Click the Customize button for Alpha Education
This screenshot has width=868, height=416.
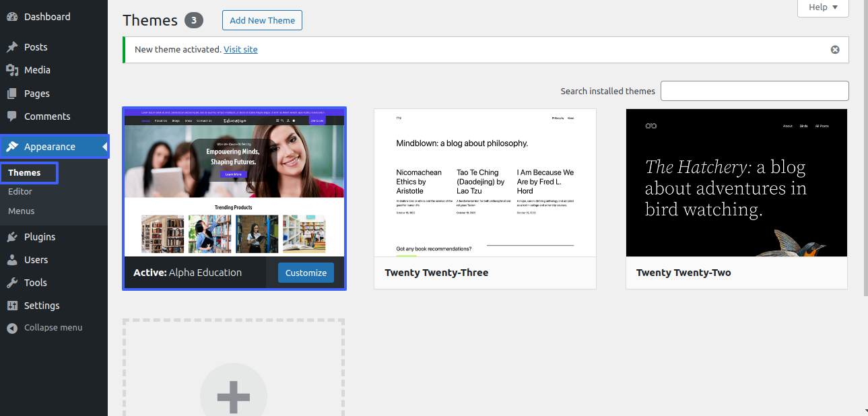tap(306, 273)
